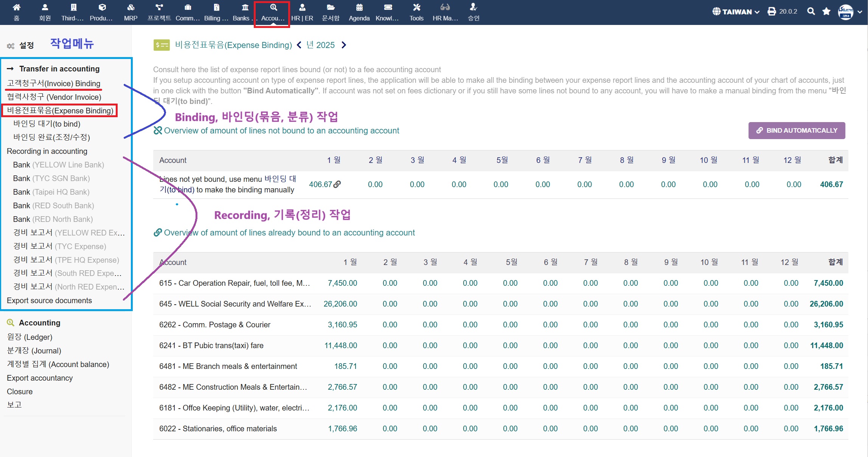Open Bank (Taipei HQ Bank) journal

click(51, 192)
